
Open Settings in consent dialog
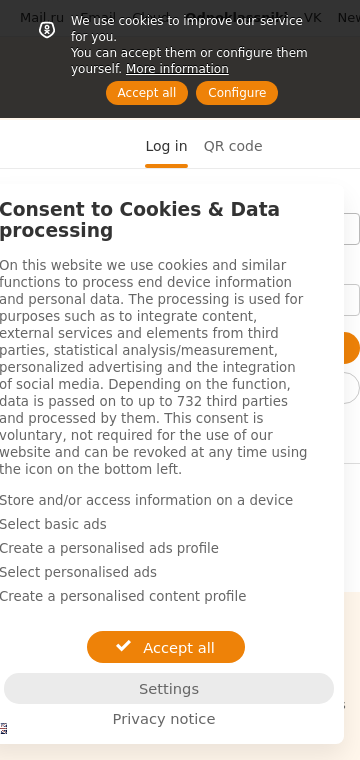point(169,689)
